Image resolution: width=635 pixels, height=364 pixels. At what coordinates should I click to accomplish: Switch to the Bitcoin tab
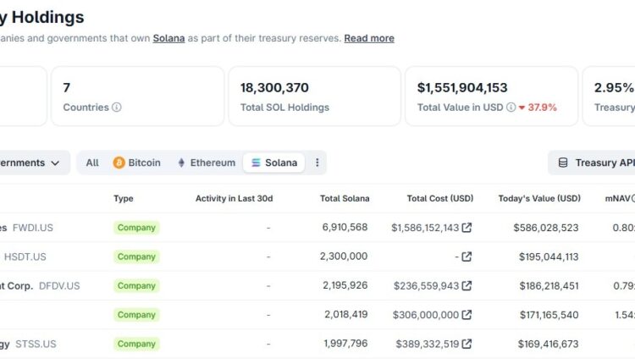click(136, 163)
